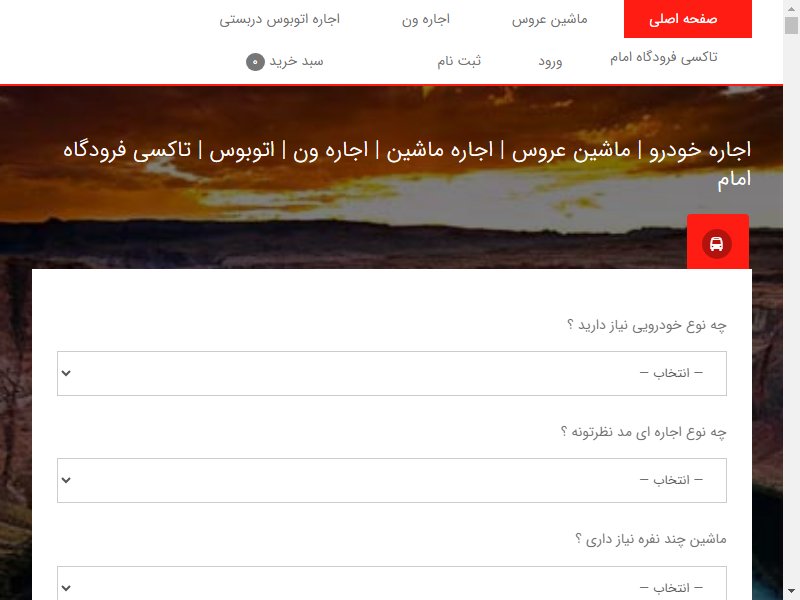Click label ماشین چند نفره نیاز داری

651,539
